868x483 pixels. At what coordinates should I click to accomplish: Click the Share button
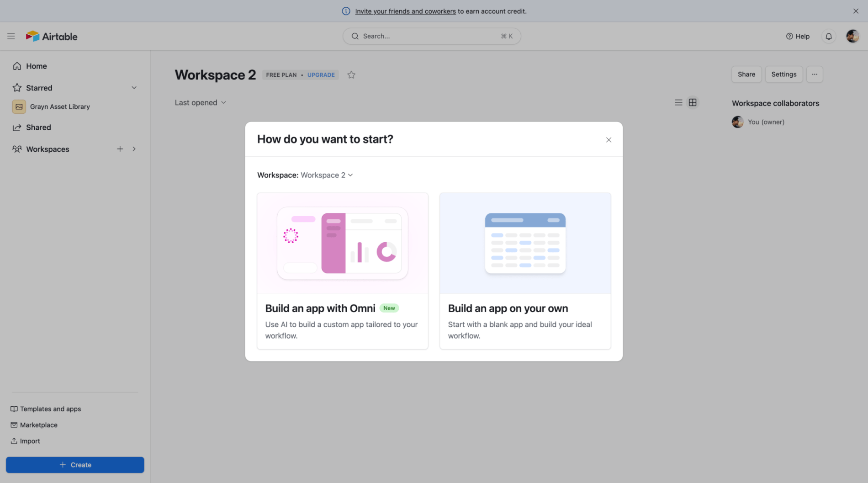[746, 74]
